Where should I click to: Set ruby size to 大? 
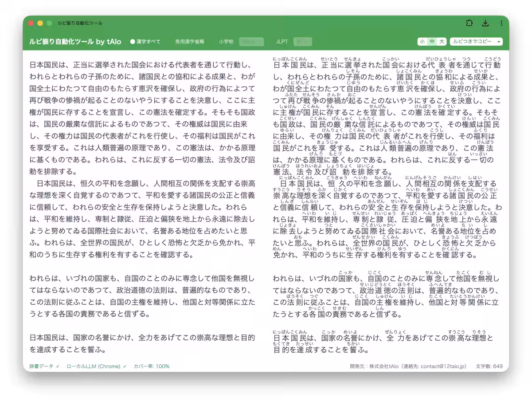point(442,42)
